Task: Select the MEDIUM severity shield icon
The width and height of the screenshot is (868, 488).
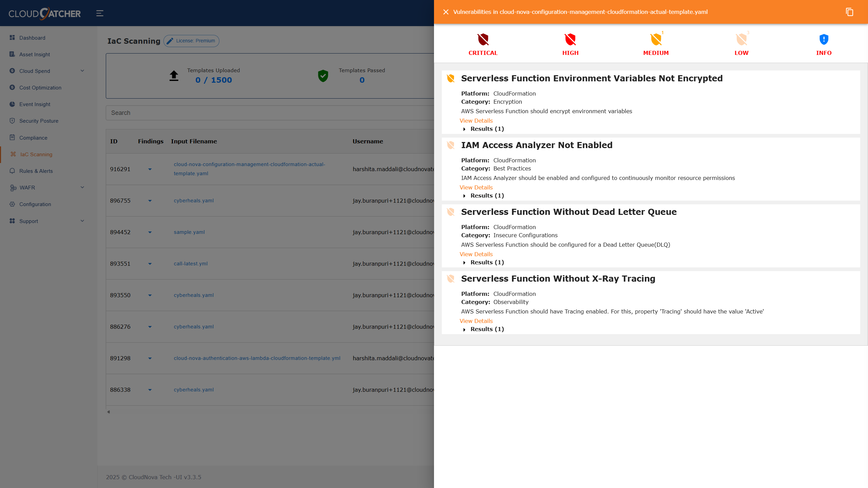Action: [656, 40]
